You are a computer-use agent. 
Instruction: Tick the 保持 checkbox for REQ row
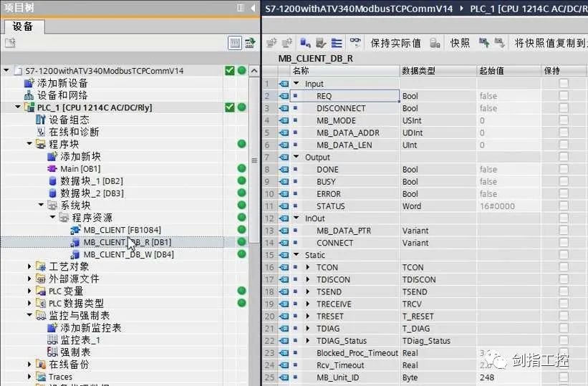coord(564,96)
